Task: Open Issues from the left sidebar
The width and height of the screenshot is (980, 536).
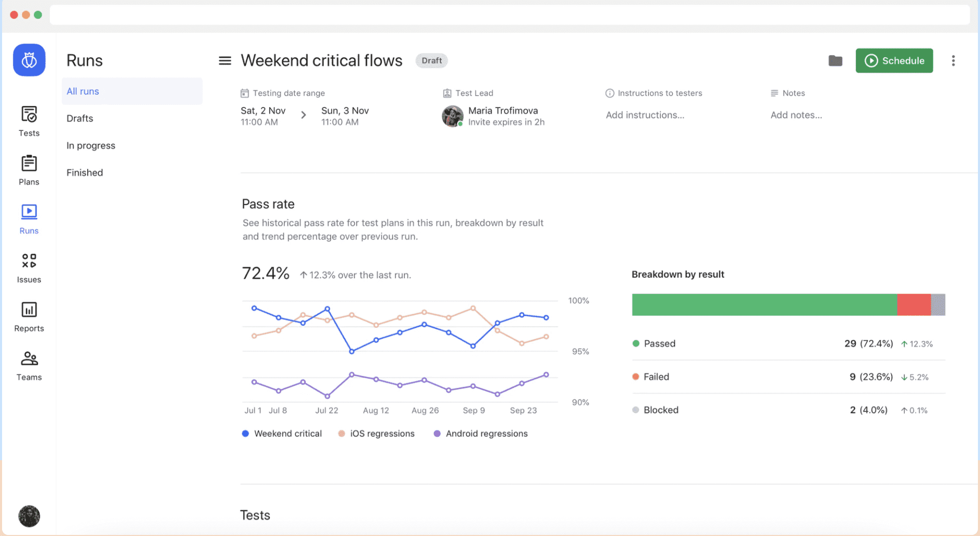Action: tap(29, 261)
